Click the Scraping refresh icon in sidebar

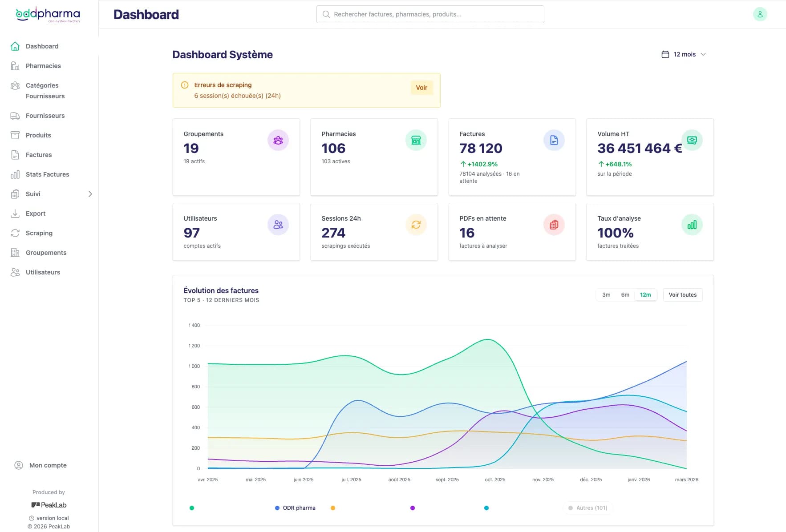pos(15,233)
